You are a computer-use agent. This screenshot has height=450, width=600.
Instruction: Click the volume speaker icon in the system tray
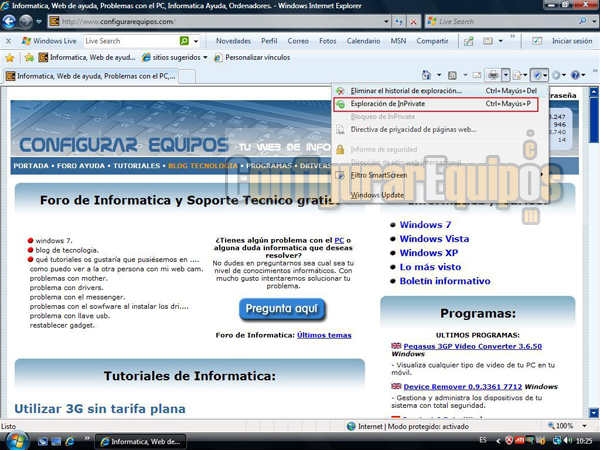[x=568, y=441]
